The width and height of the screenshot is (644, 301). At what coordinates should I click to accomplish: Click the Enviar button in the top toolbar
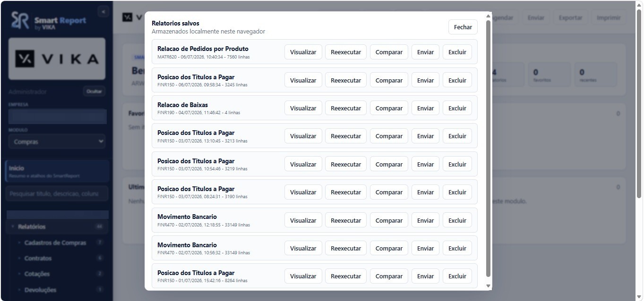click(535, 17)
